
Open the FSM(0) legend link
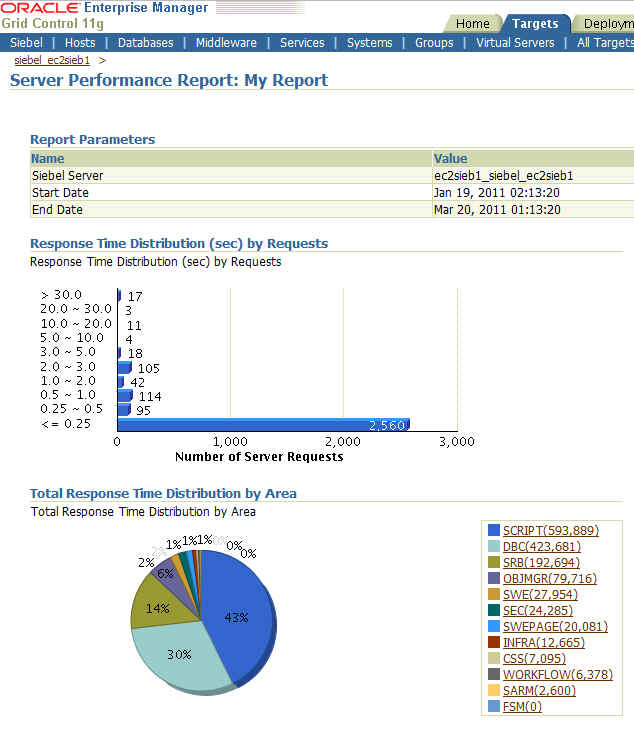(522, 707)
